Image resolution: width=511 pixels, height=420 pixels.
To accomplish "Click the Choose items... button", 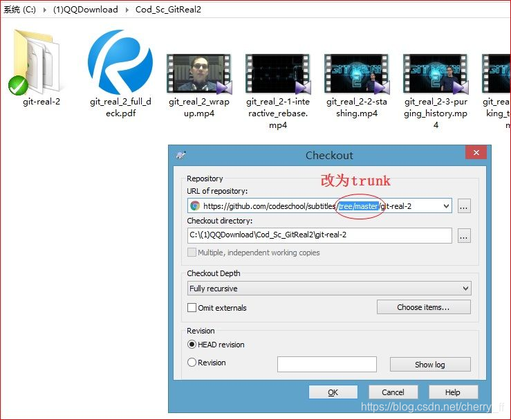I will point(424,307).
